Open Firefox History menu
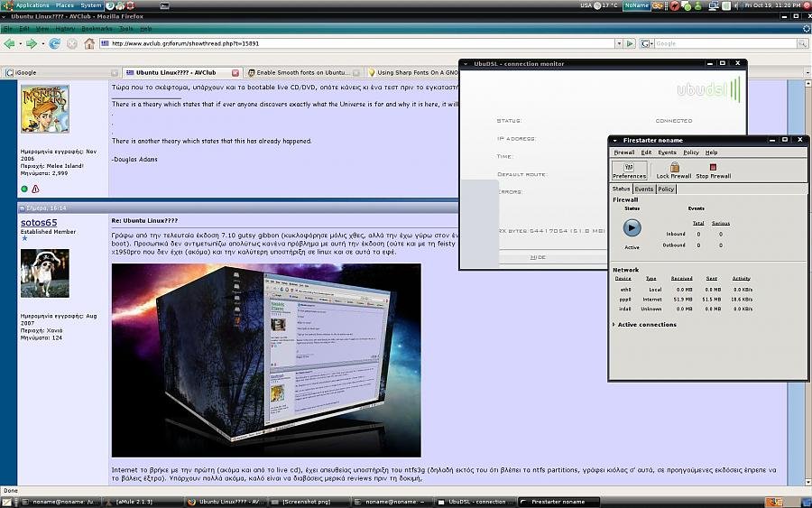The image size is (812, 508). tap(65, 29)
